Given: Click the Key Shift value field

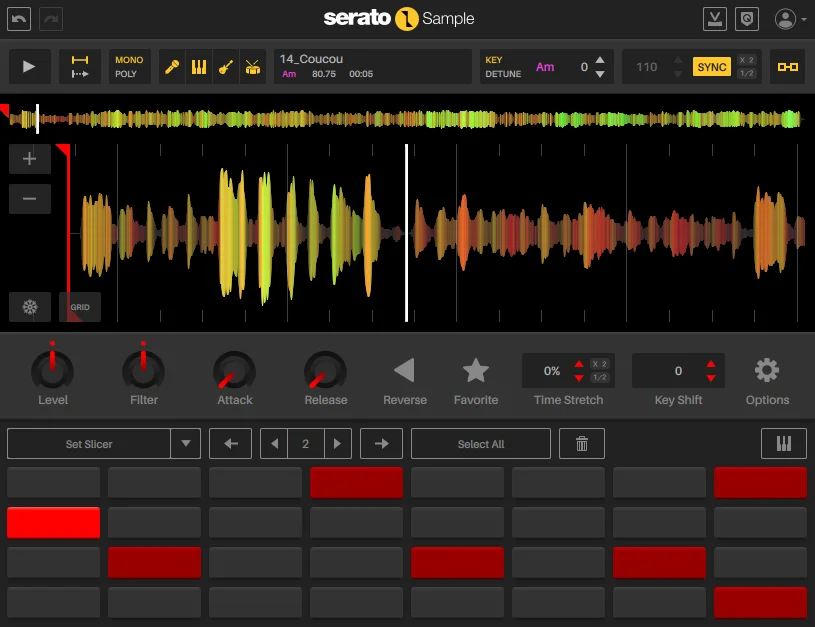Looking at the screenshot, I should coord(678,371).
